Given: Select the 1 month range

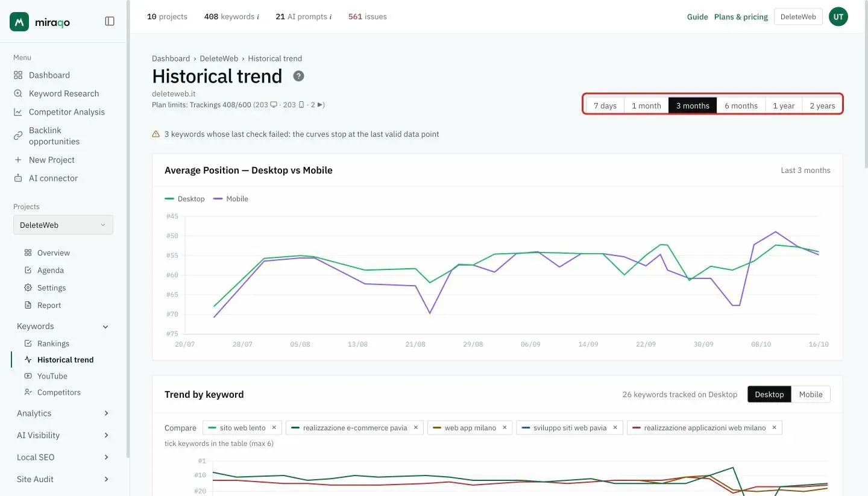Looking at the screenshot, I should pyautogui.click(x=646, y=105).
